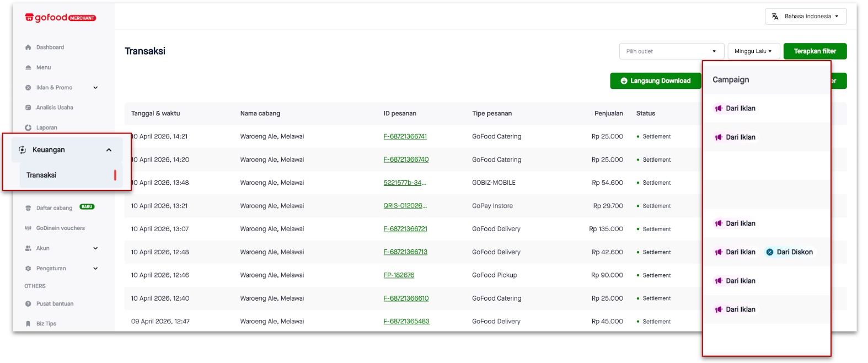
Task: Click the Keuangan wallet icon
Action: 23,150
